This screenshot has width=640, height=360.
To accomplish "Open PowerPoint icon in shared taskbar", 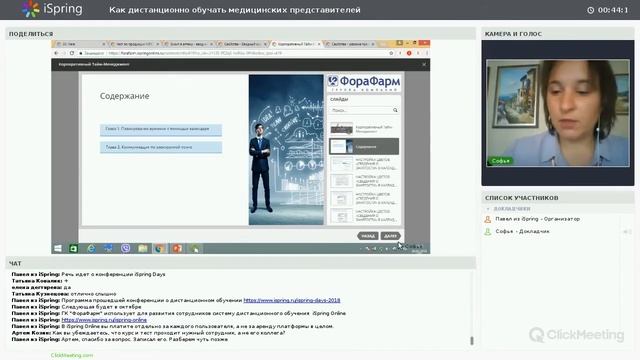I will click(x=177, y=248).
